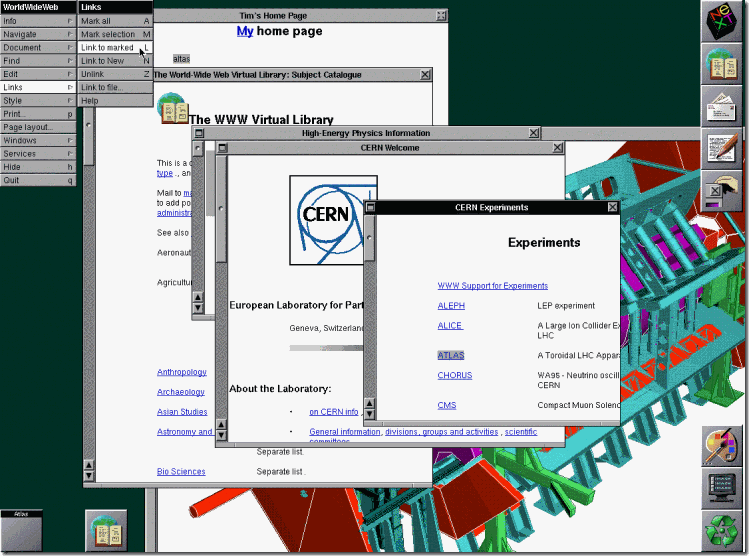The height and width of the screenshot is (556, 749).
Task: Click scroll-up arrow in CERN Experiments window
Action: pyautogui.click(x=369, y=404)
